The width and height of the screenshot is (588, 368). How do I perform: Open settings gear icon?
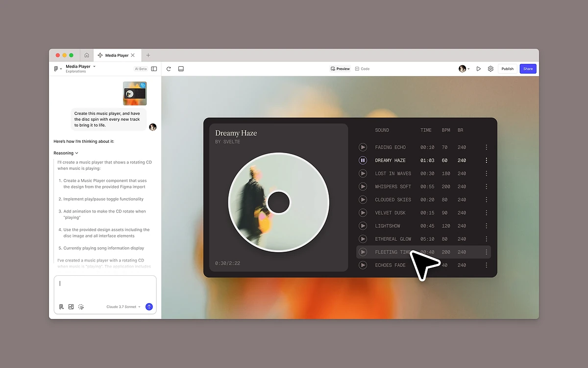click(490, 69)
